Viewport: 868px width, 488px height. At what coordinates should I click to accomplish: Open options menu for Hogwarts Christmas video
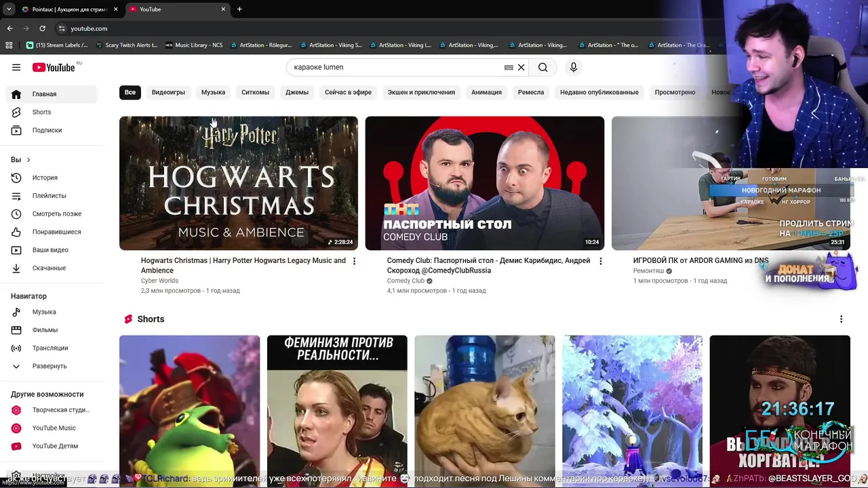[x=354, y=261]
